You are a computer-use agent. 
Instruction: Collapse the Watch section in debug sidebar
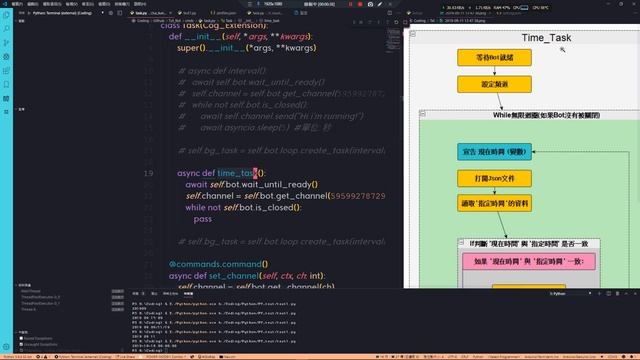(x=20, y=109)
